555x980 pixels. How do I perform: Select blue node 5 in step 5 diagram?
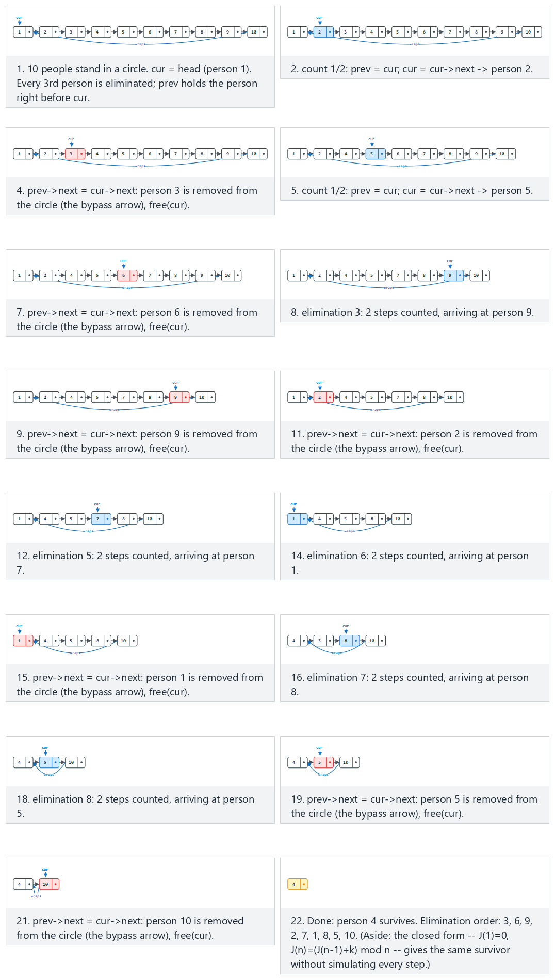pyautogui.click(x=376, y=154)
